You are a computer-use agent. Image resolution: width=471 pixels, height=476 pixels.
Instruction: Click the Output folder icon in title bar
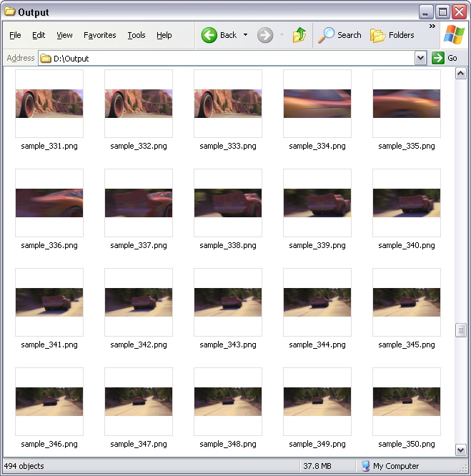coord(10,11)
